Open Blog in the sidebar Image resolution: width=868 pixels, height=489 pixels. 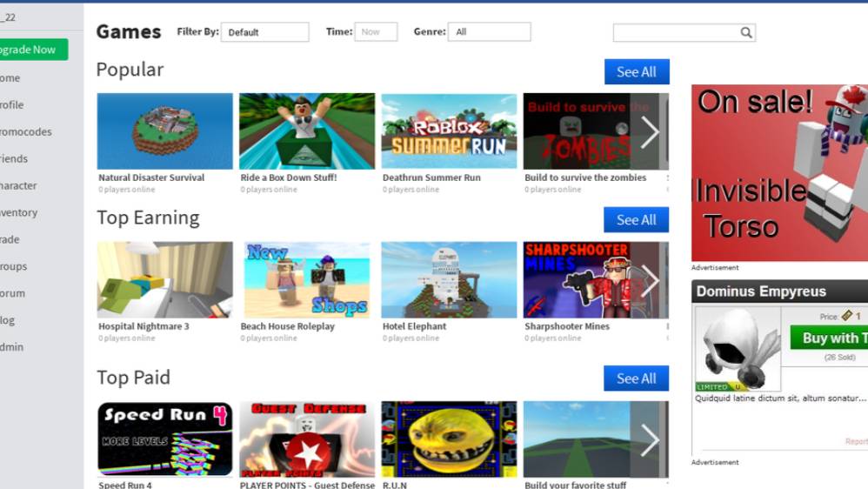pyautogui.click(x=7, y=320)
